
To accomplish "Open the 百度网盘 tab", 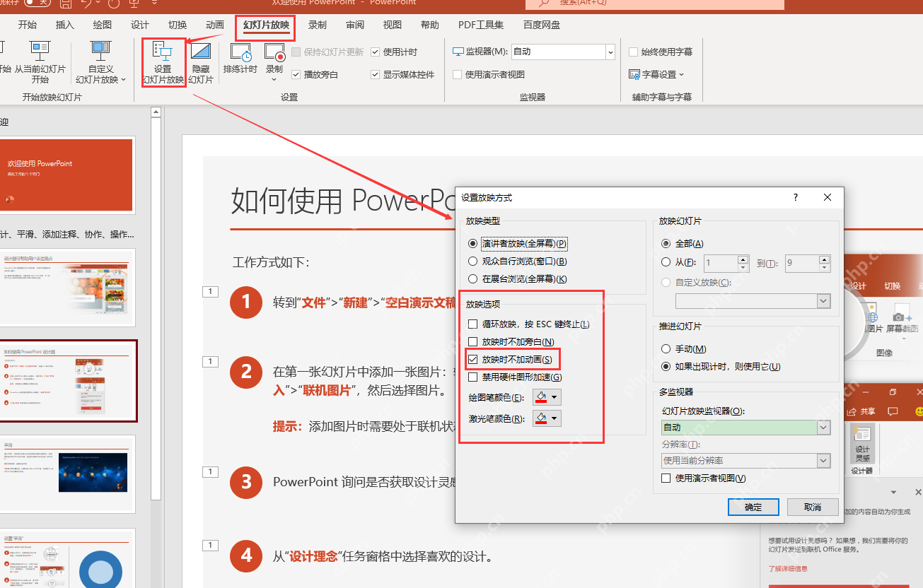I will pos(542,25).
